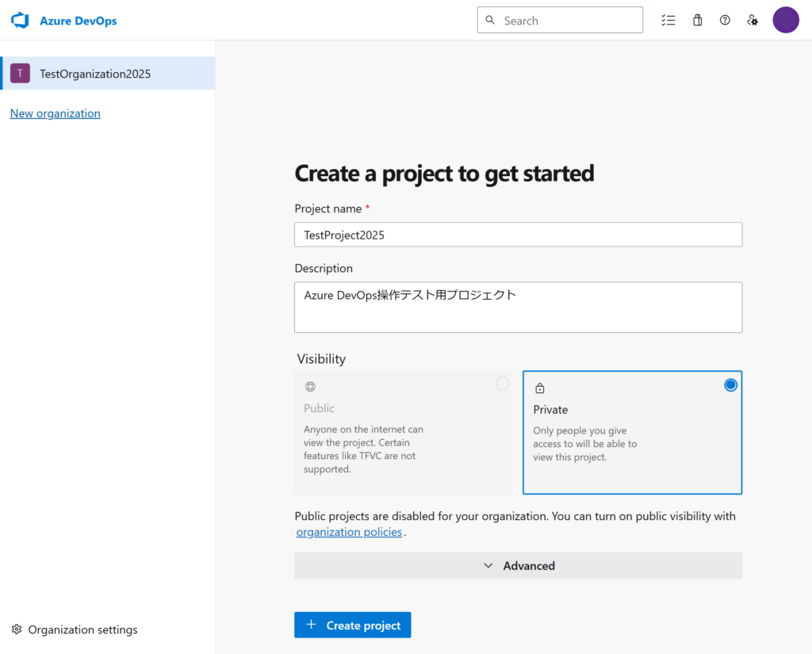Open the New organization link
The height and width of the screenshot is (654, 812).
56,113
